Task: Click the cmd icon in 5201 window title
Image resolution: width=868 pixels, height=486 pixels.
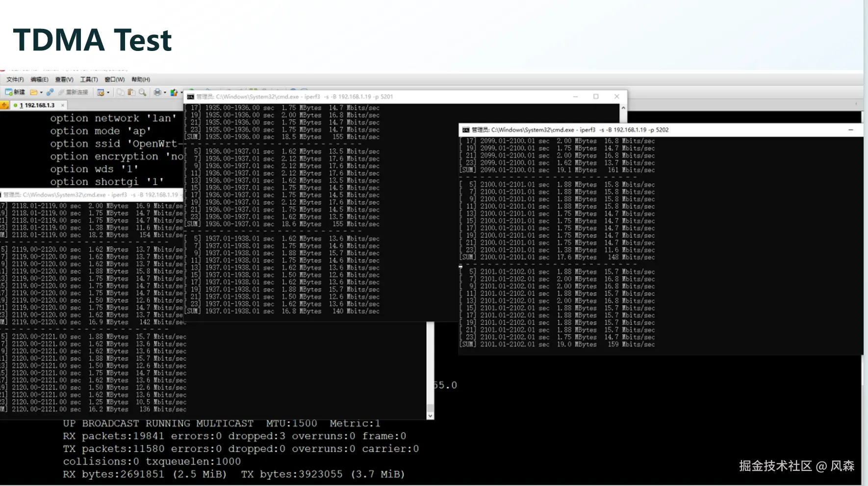Action: click(191, 97)
